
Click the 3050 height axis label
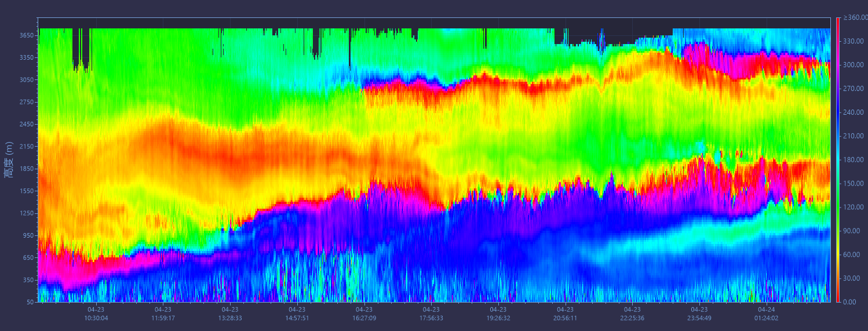(25, 80)
